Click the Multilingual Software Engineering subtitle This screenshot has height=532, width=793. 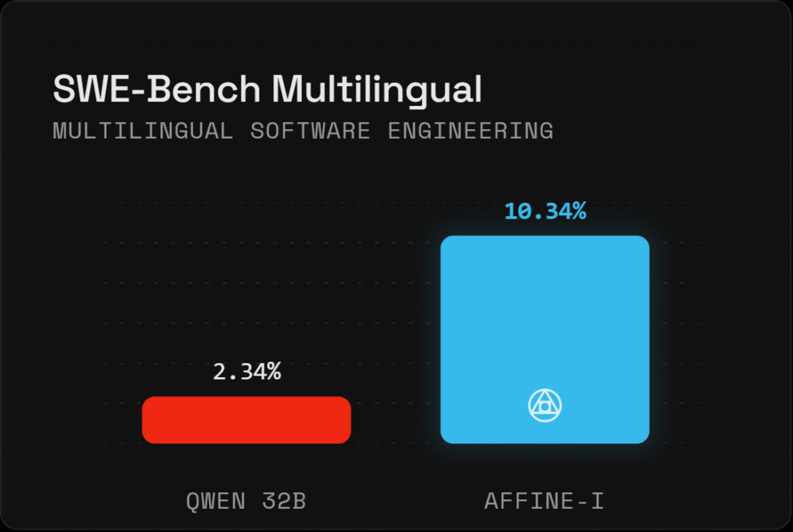303,131
